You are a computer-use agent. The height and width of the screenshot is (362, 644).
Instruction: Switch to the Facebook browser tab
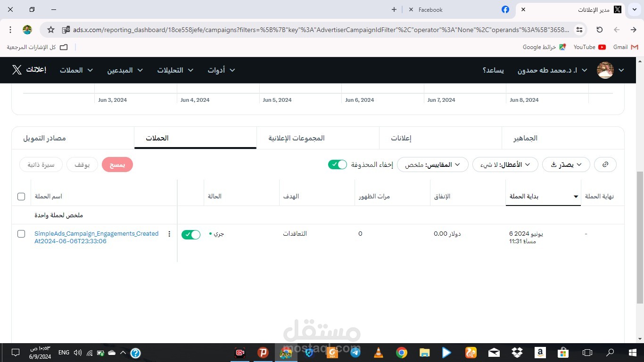(460, 9)
